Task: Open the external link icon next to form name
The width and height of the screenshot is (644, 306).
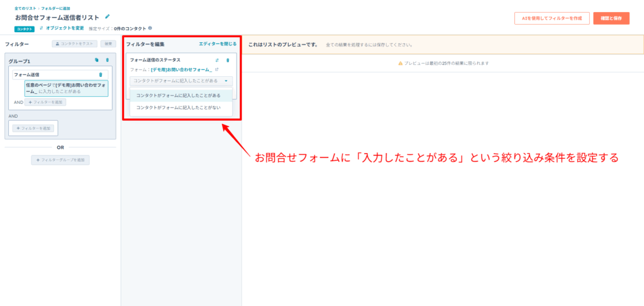Action: pyautogui.click(x=217, y=69)
